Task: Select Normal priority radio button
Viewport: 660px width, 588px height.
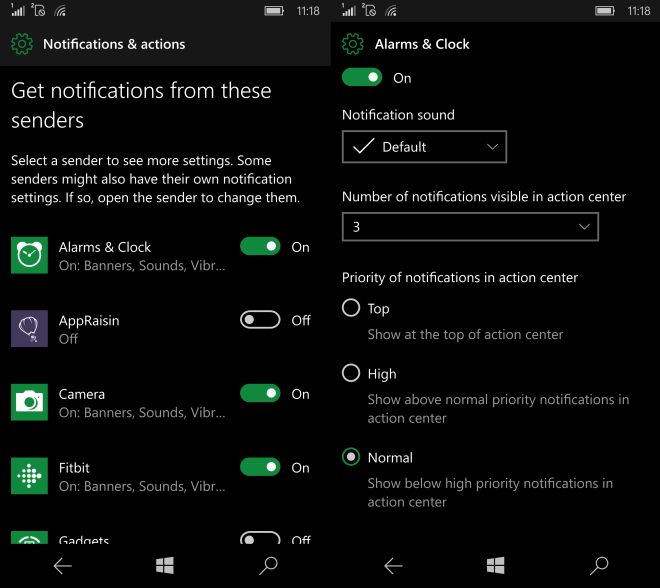Action: (351, 457)
